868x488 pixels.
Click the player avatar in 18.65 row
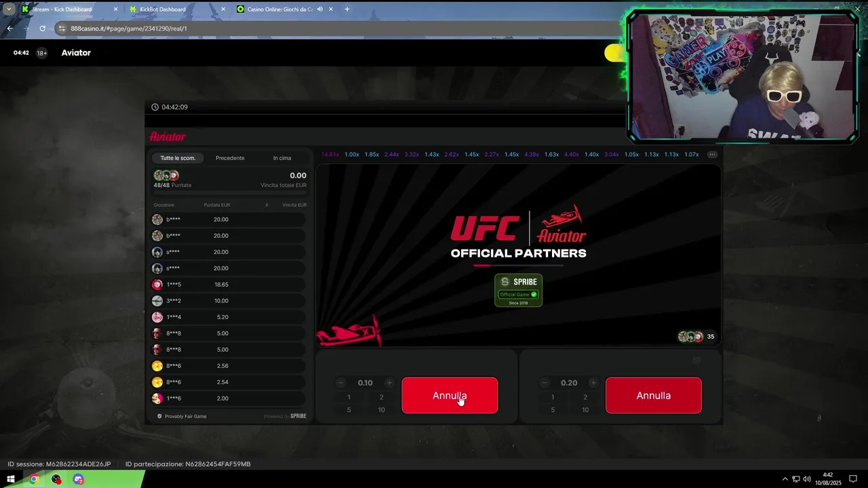157,285
